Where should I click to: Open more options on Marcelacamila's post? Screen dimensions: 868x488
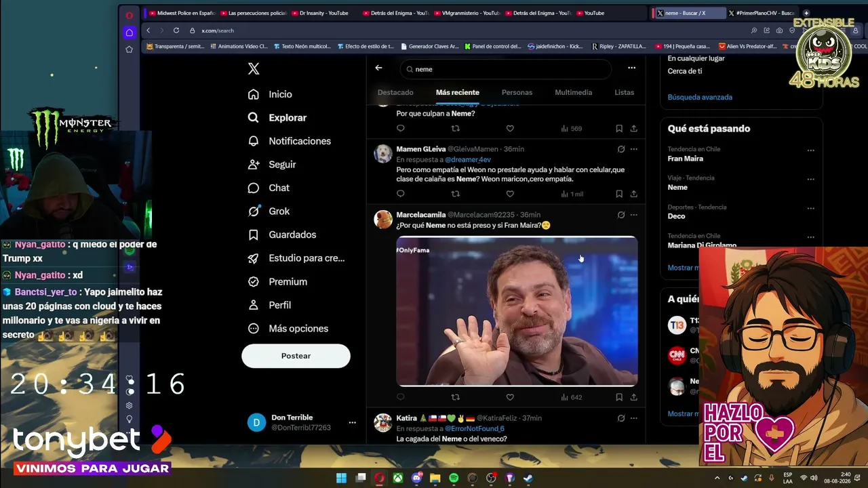(633, 215)
